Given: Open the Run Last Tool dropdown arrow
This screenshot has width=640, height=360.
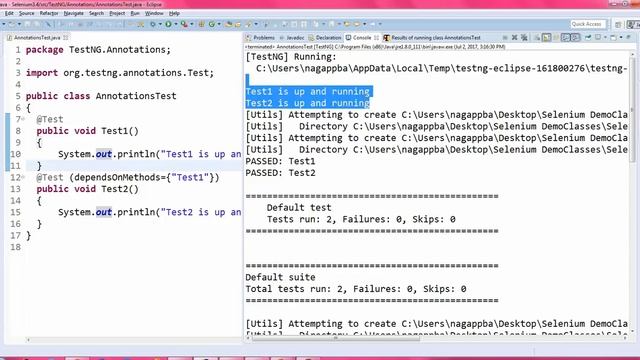Looking at the screenshot, I should (192, 24).
